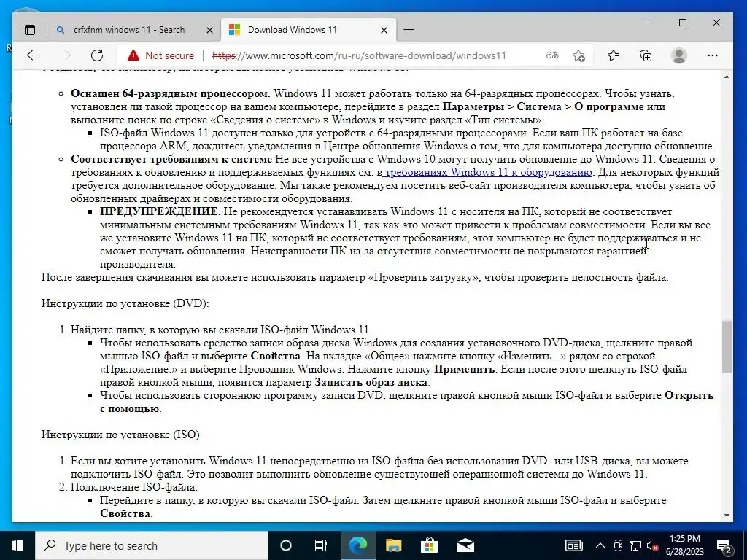The height and width of the screenshot is (560, 747).
Task: Click the bold word 'Применить'
Action: (x=464, y=369)
